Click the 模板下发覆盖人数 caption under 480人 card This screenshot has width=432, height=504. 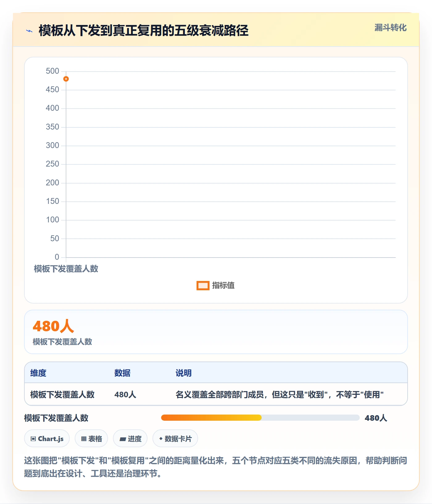pyautogui.click(x=62, y=342)
